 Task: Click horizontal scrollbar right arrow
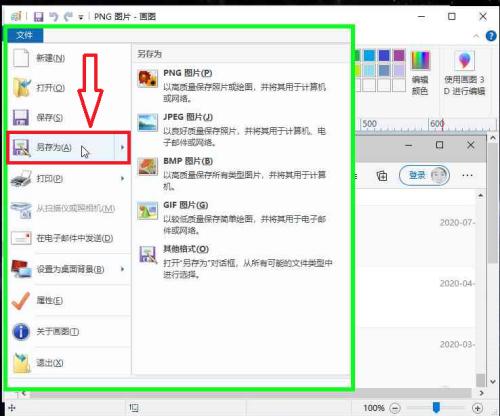pos(481,393)
